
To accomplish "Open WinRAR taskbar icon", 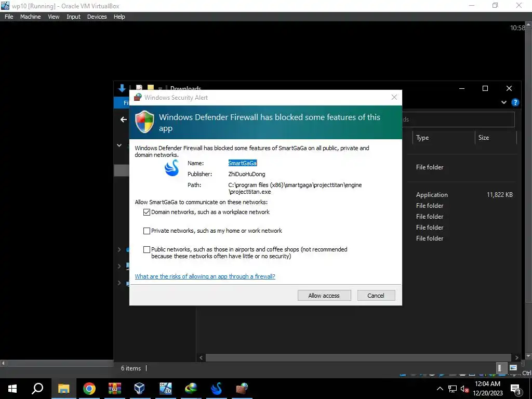I will (x=114, y=389).
